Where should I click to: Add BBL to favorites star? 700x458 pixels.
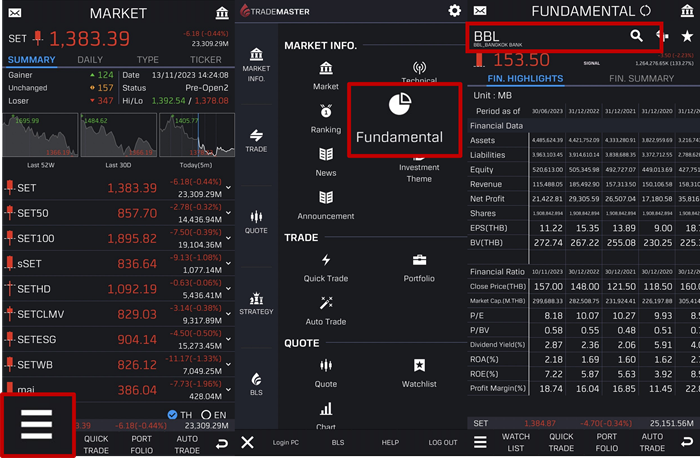(688, 36)
